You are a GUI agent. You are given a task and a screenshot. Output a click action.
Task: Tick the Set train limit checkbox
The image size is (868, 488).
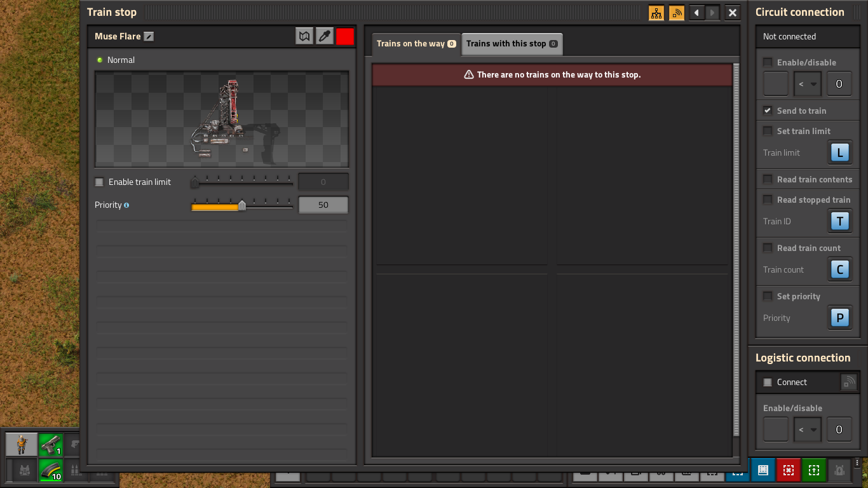point(768,131)
